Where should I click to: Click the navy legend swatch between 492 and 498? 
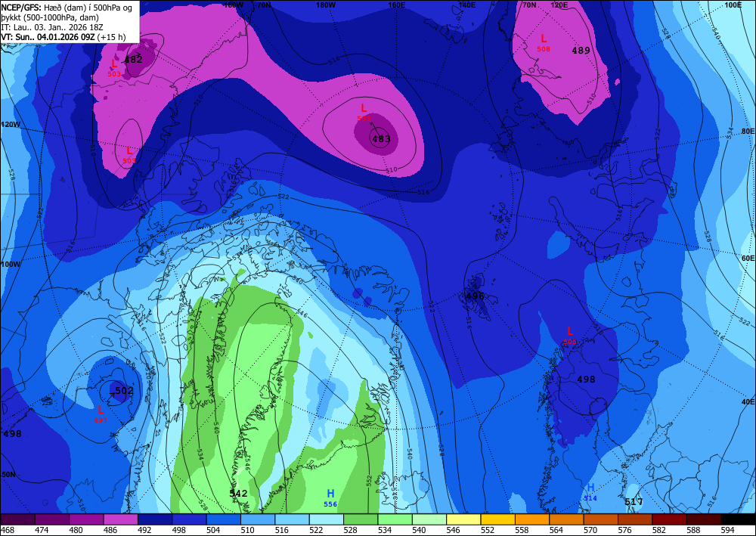click(155, 519)
